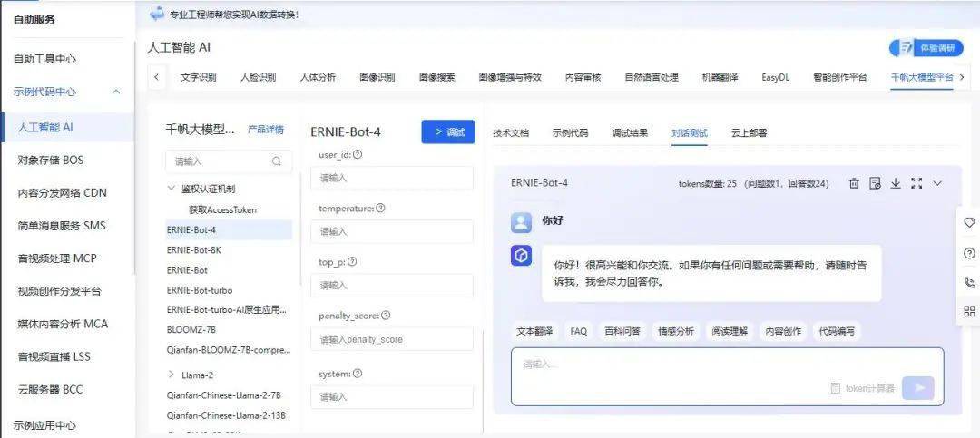Select BLOOMZ-7B in model list
The width and height of the screenshot is (980, 438).
(191, 329)
